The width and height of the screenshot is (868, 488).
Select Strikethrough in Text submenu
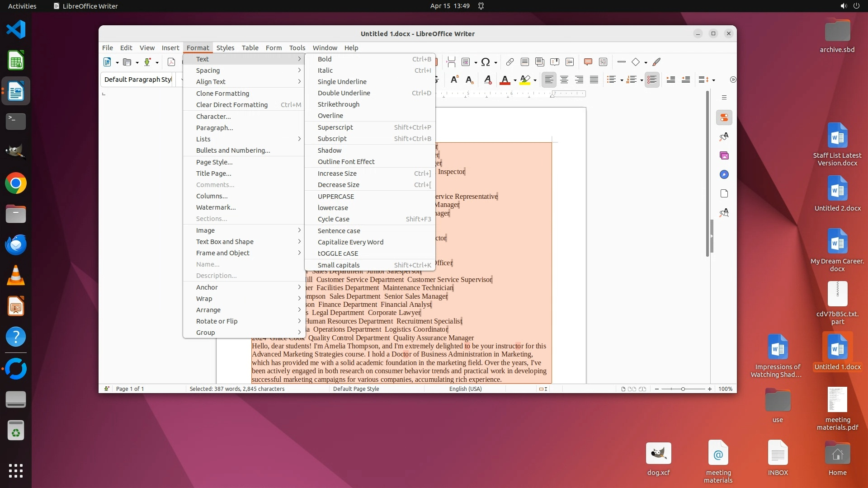[x=338, y=104]
